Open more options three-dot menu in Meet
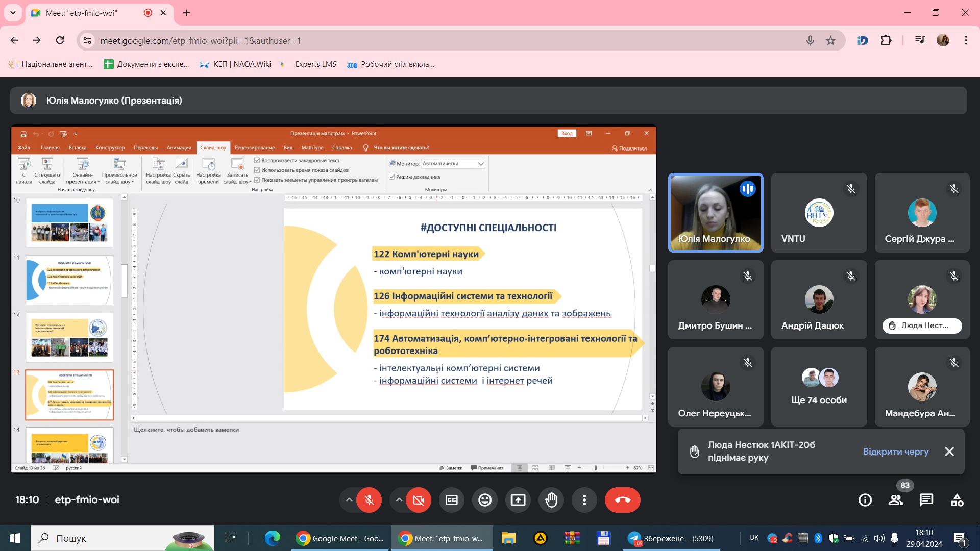This screenshot has height=551, width=980. (x=584, y=500)
